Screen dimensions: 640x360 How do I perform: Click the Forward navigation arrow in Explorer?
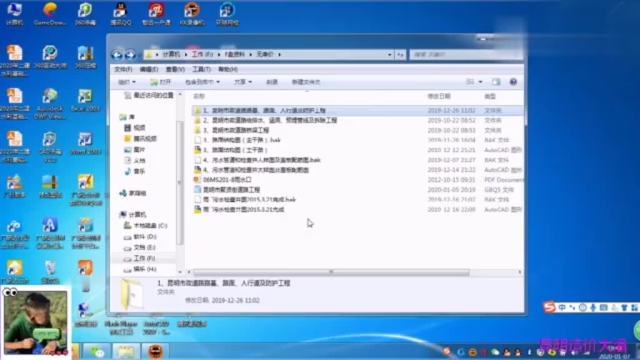130,54
